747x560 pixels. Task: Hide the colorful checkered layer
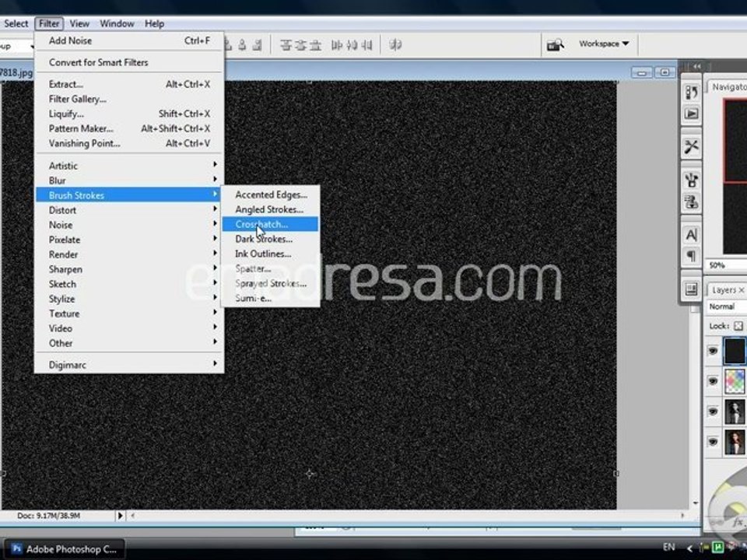click(713, 381)
